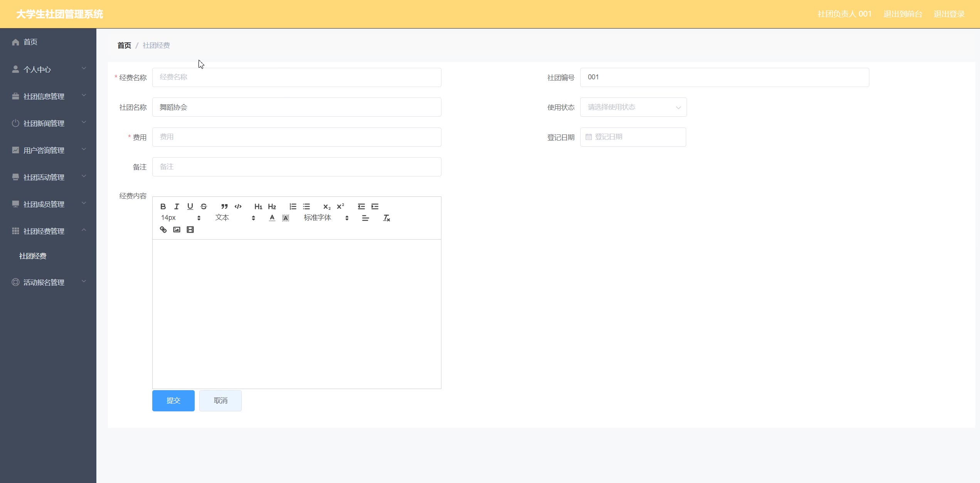Apply strikethrough text formatting
980x483 pixels.
204,206
